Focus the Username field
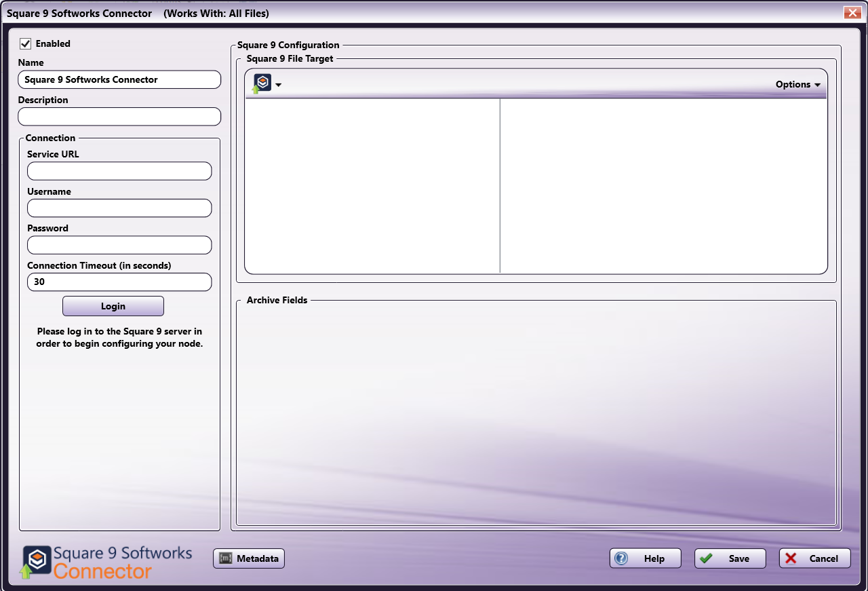868x591 pixels. coord(119,208)
